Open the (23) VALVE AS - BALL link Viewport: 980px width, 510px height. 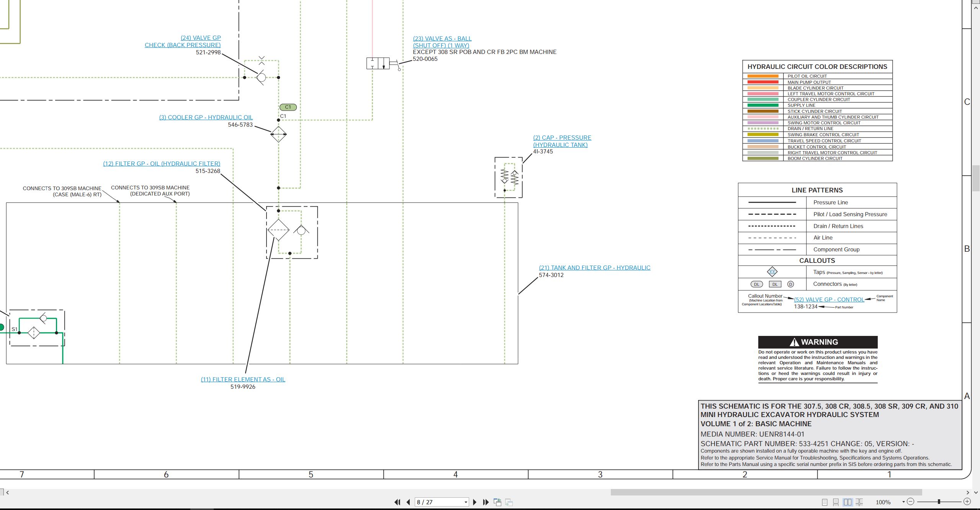pyautogui.click(x=442, y=39)
